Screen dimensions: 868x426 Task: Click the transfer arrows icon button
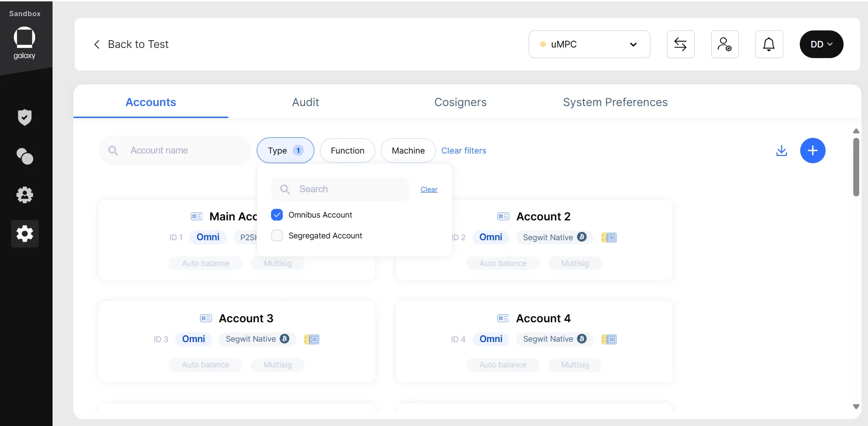pyautogui.click(x=680, y=44)
